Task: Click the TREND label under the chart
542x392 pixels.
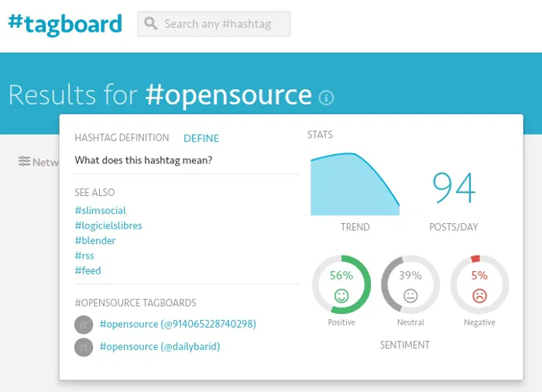Action: [x=355, y=227]
